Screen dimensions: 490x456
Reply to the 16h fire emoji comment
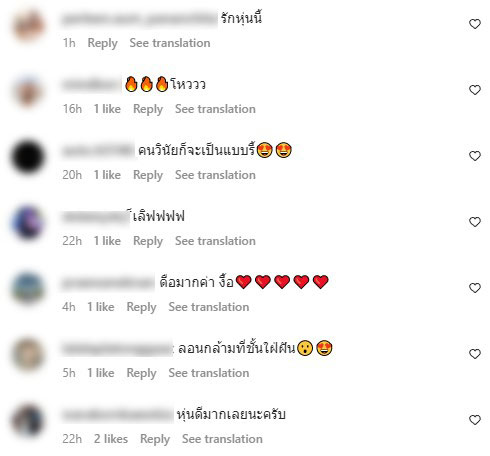coord(148,109)
